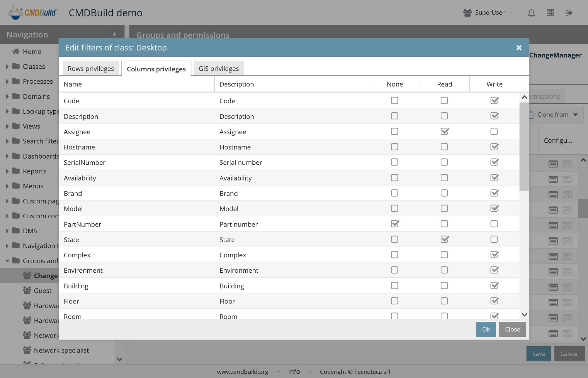
Task: Click the Reports folder icon
Action: coord(16,171)
